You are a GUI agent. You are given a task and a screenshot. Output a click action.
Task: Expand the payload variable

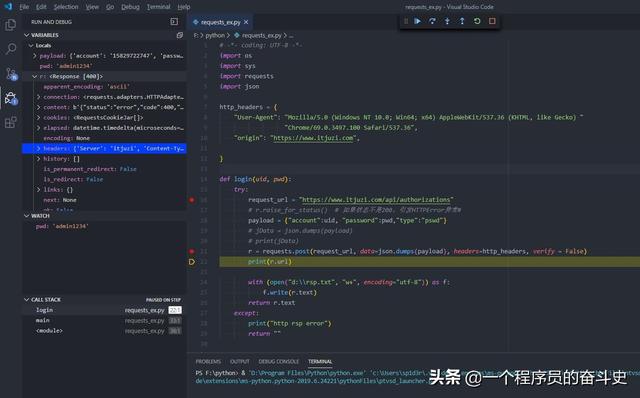pyautogui.click(x=35, y=56)
